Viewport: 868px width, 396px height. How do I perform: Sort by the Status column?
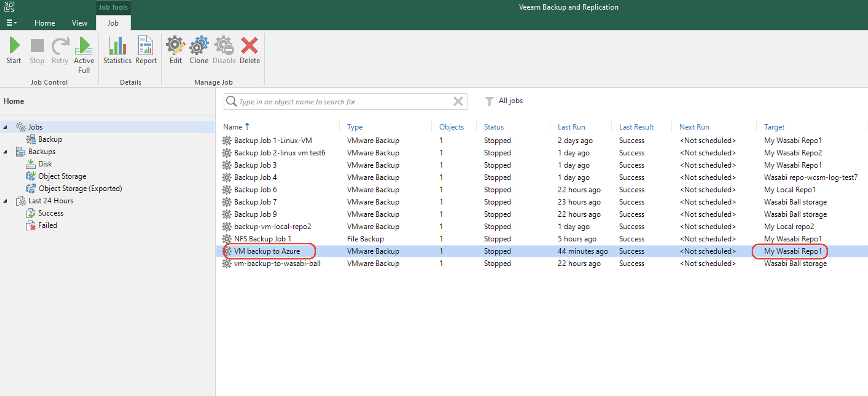click(494, 127)
